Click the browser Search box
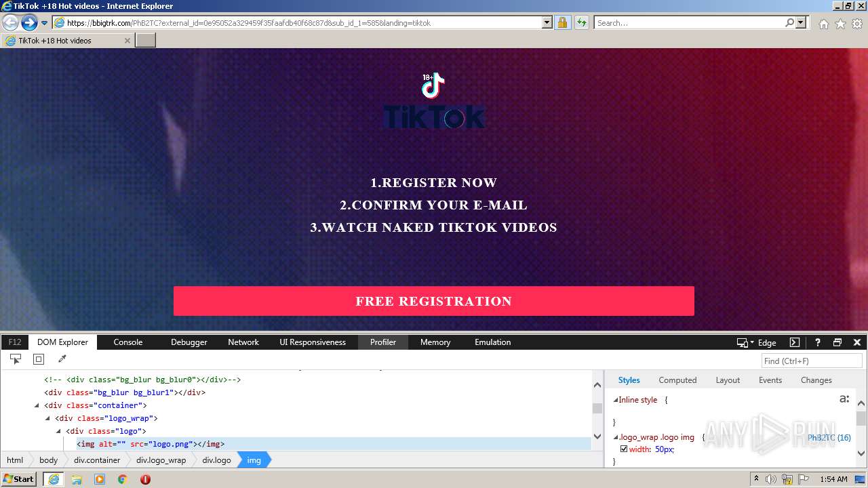Screen dimensions: 868x488 click(688, 22)
